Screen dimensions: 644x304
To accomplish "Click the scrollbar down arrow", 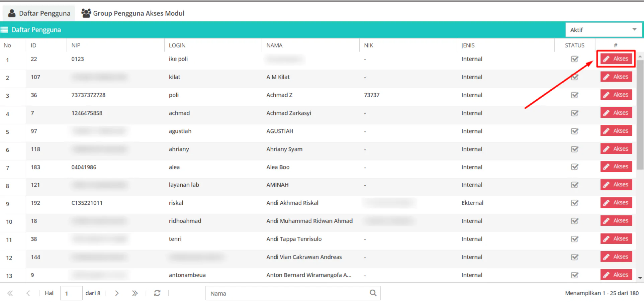I will coord(640,278).
